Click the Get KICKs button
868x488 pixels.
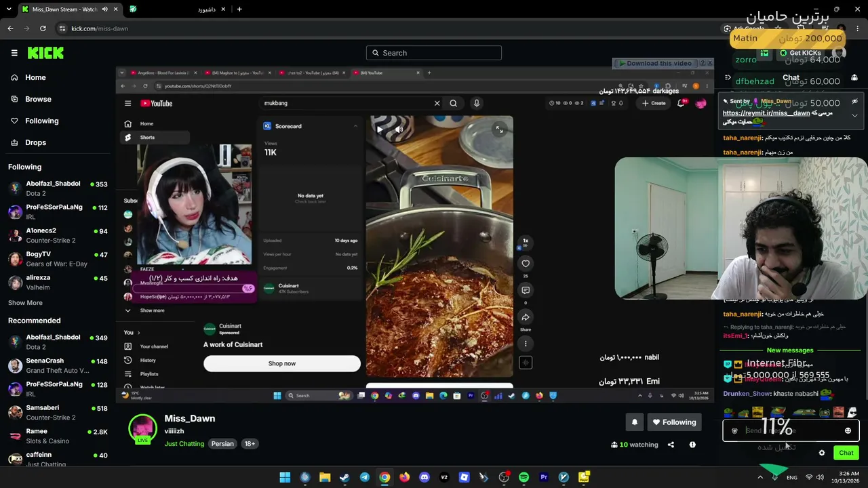click(800, 53)
